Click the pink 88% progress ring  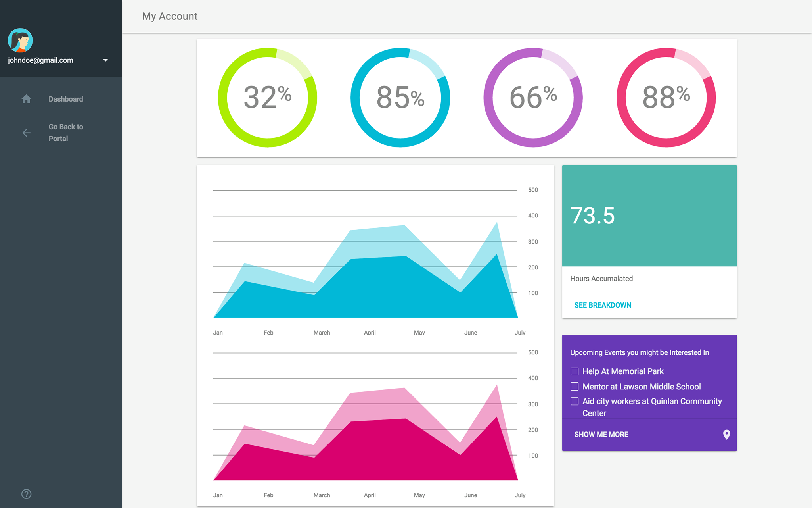(x=666, y=98)
